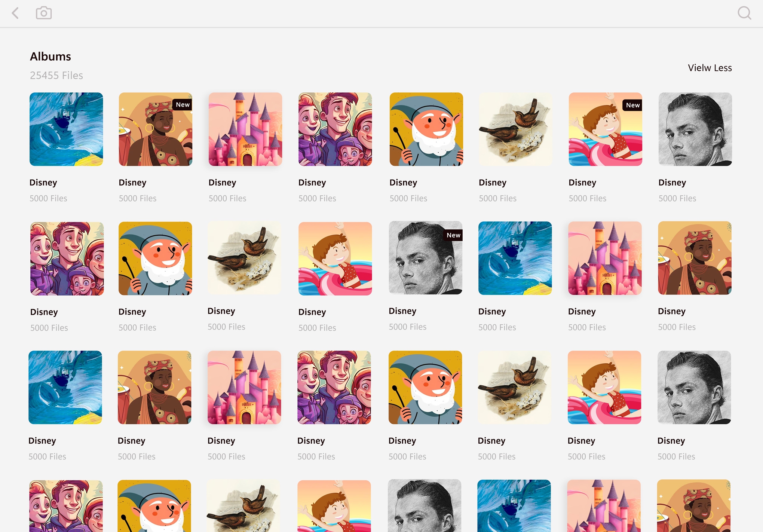763x532 pixels.
Task: Open first-row woman with headwrap album marked New
Action: click(x=156, y=129)
